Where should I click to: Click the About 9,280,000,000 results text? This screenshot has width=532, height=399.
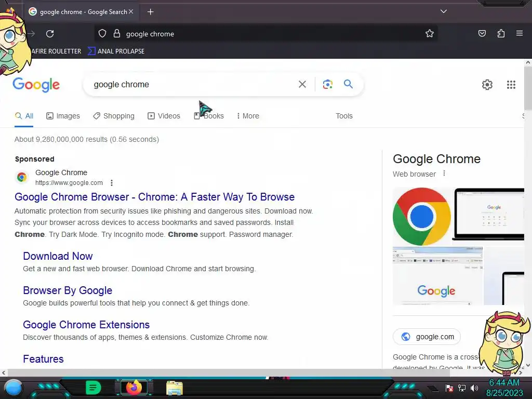tap(87, 139)
